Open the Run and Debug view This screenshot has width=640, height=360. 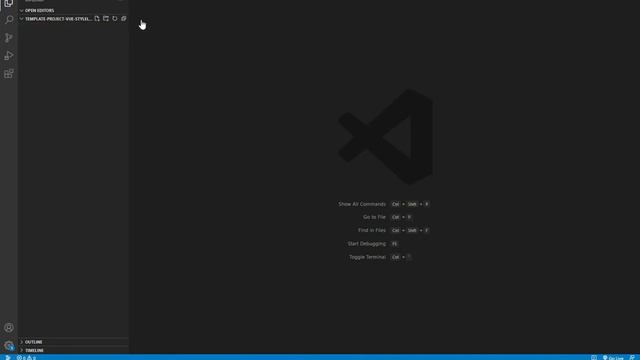click(9, 56)
